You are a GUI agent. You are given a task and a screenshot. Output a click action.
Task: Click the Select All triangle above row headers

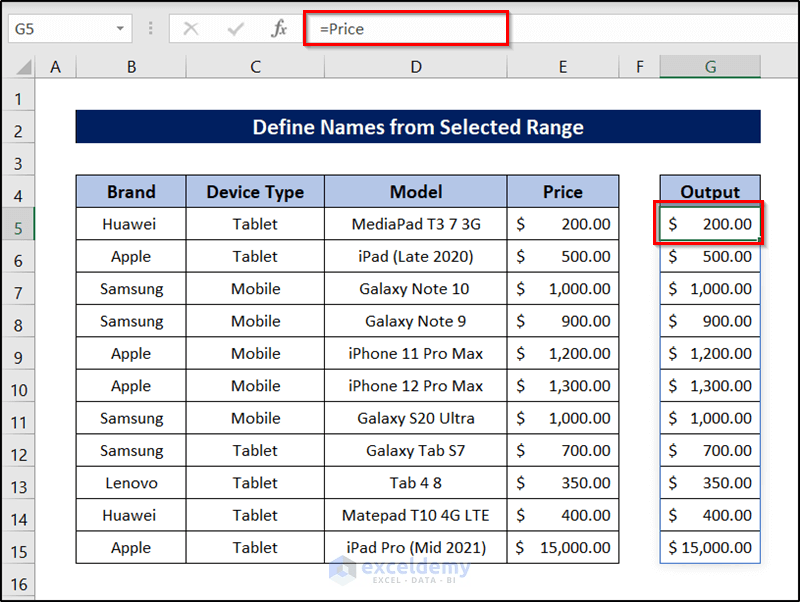click(24, 66)
